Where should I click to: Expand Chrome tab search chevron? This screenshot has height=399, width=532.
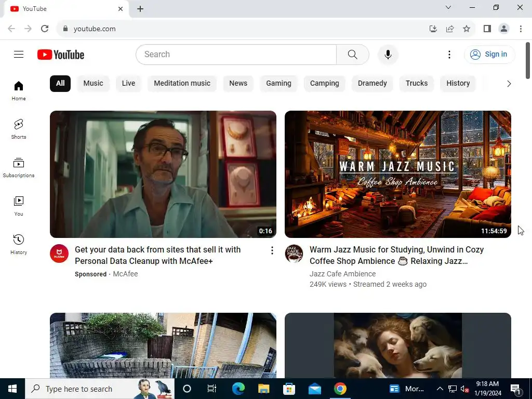[448, 7]
